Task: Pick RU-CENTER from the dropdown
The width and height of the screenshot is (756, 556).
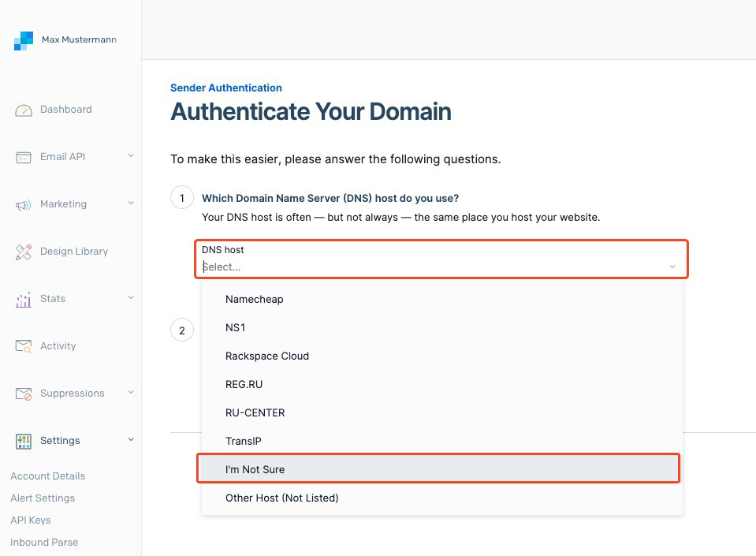Action: pos(441,413)
